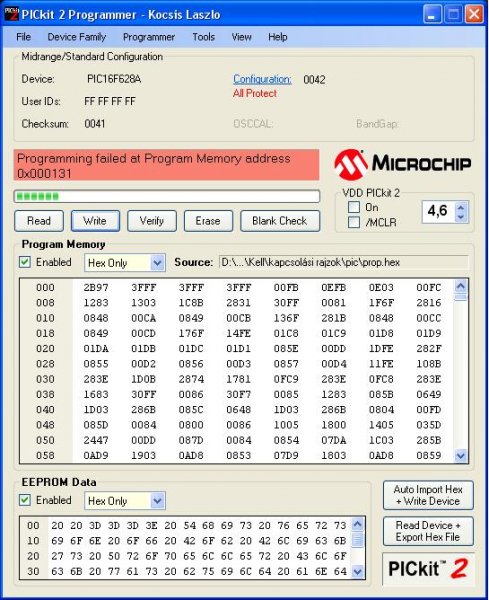Toggle the /MCLR checkbox
This screenshot has width=489, height=600.
click(354, 222)
